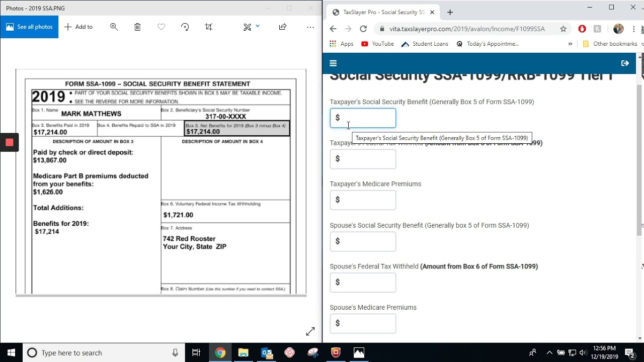Share the photo using the share icon
Image resolution: width=644 pixels, height=362 pixels.
(x=283, y=27)
